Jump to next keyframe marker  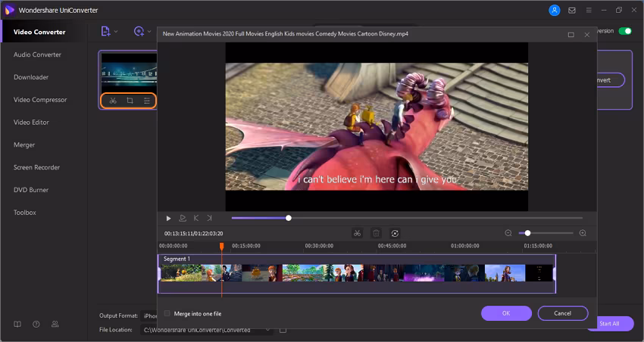pyautogui.click(x=209, y=218)
